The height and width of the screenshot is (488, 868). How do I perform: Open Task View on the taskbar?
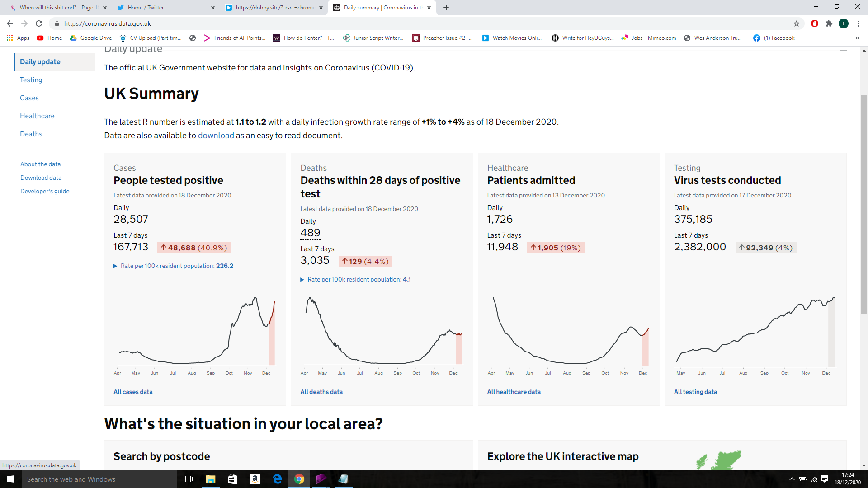[188, 479]
